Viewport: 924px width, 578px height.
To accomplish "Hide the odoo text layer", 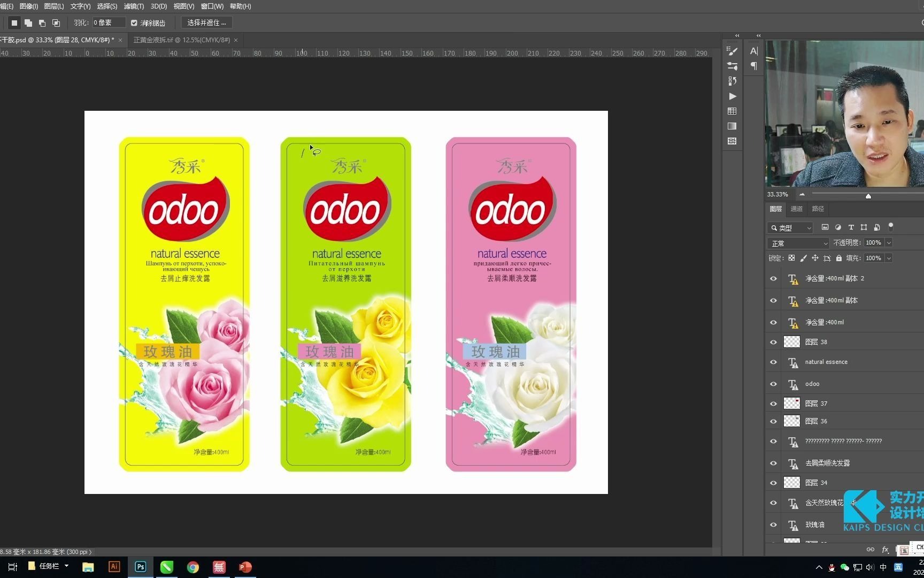I will [773, 384].
